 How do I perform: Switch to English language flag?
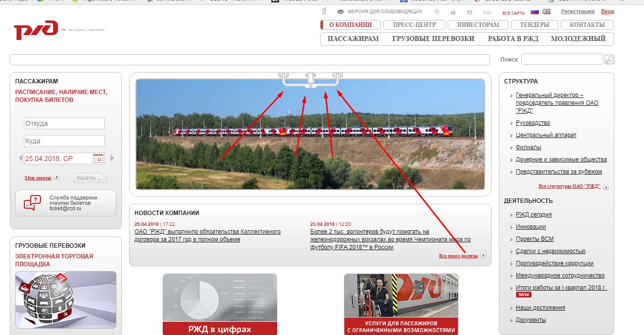[547, 12]
